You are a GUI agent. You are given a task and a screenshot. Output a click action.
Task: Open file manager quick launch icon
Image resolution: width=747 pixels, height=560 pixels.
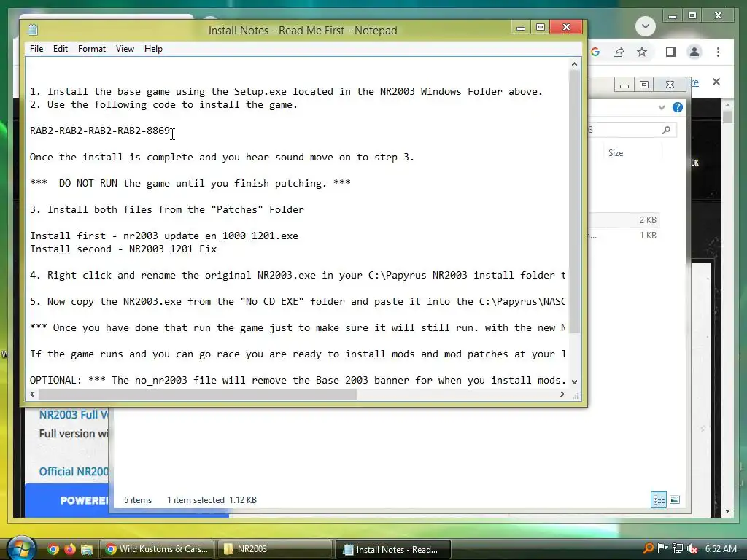tap(86, 549)
